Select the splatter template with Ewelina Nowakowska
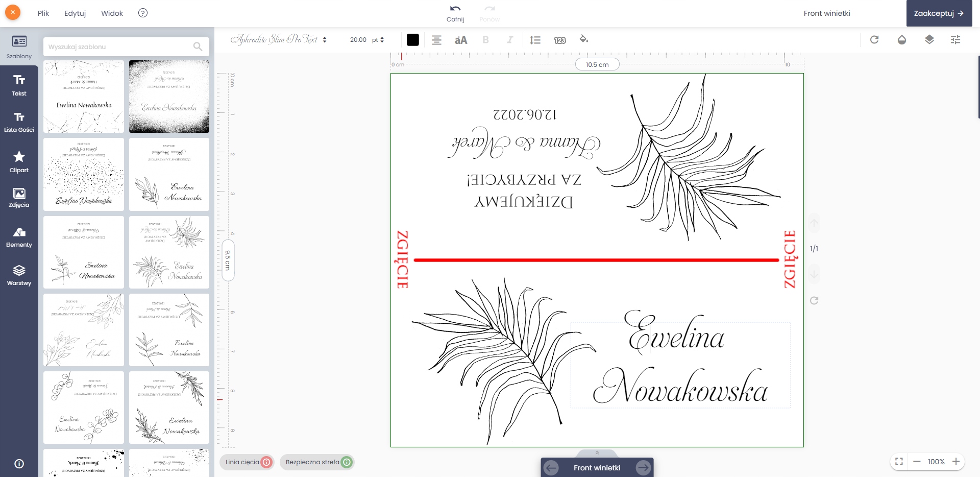This screenshot has height=477, width=980. tap(84, 97)
